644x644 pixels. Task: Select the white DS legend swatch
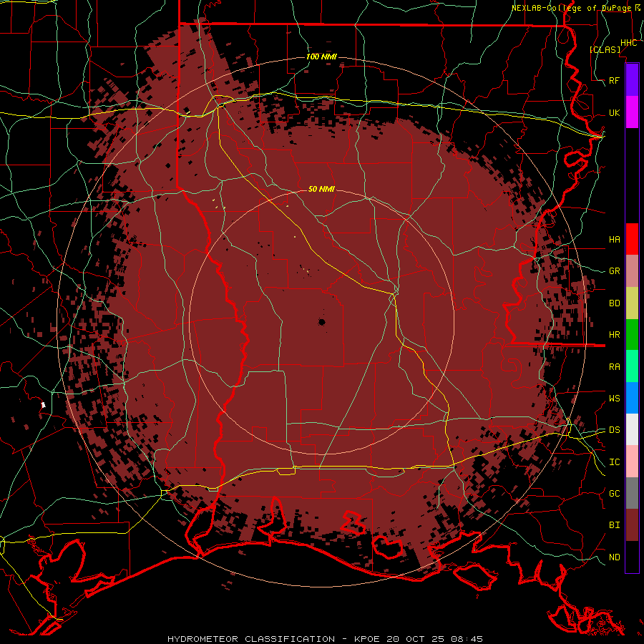[x=632, y=429]
